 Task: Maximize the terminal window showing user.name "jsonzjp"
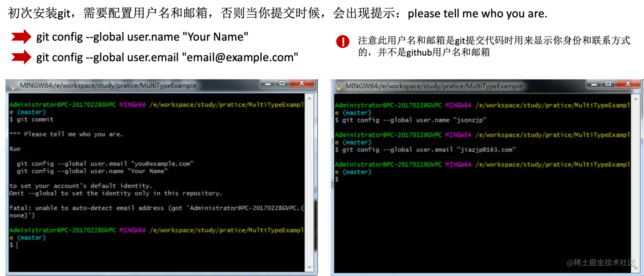(x=608, y=84)
